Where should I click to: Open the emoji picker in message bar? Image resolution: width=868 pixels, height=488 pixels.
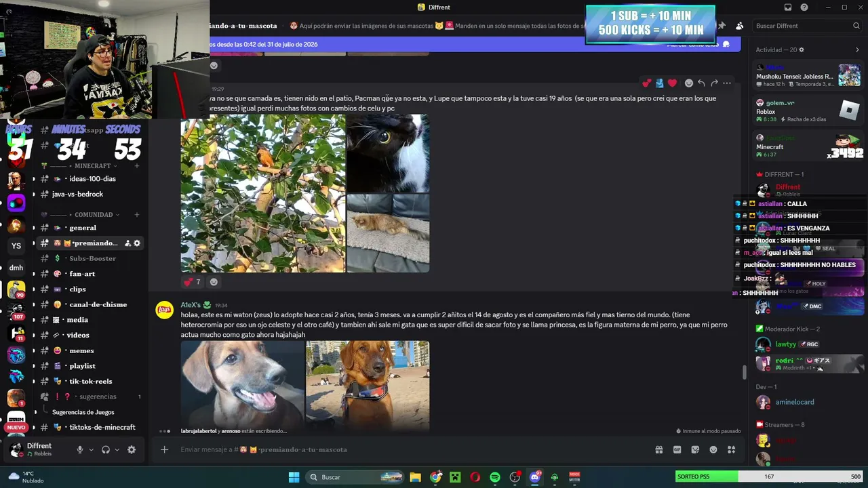713,449
